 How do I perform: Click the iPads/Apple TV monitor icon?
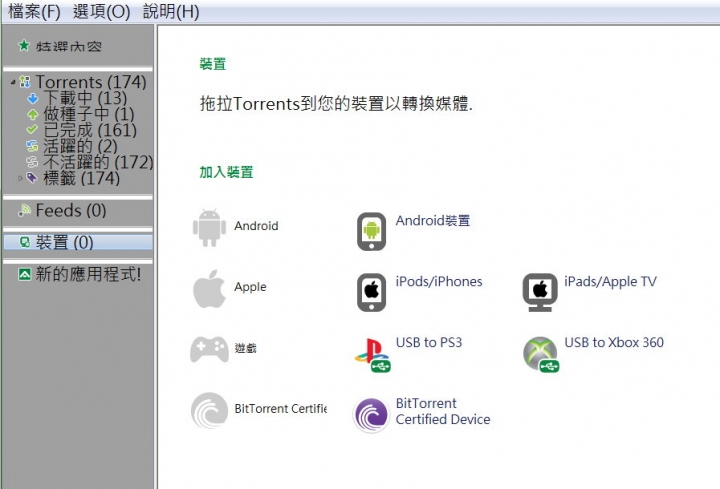click(540, 292)
